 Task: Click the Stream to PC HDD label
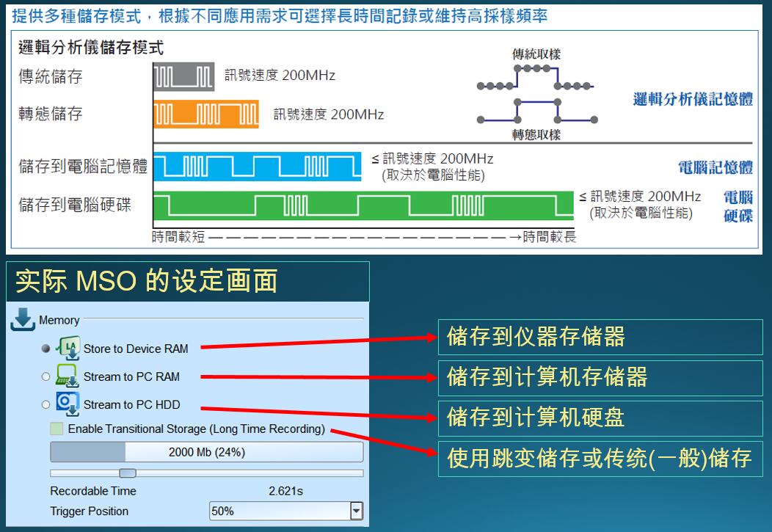pos(131,404)
